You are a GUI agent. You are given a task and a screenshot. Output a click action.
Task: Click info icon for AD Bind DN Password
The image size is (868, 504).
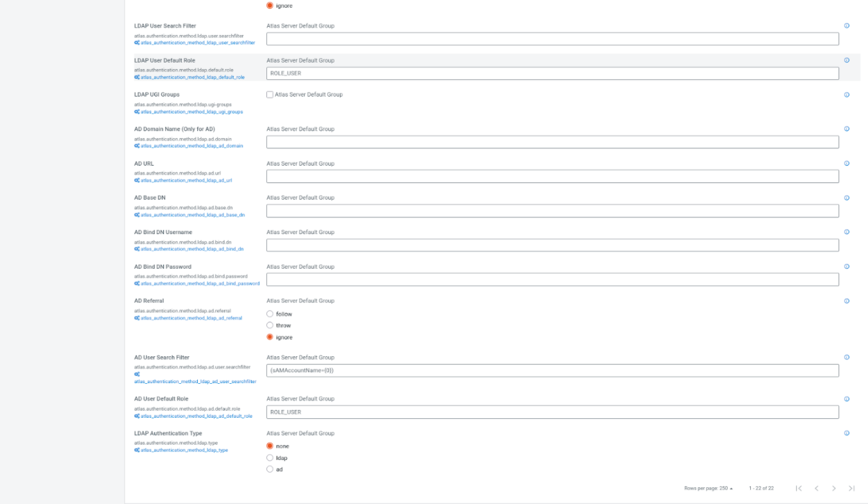point(846,267)
